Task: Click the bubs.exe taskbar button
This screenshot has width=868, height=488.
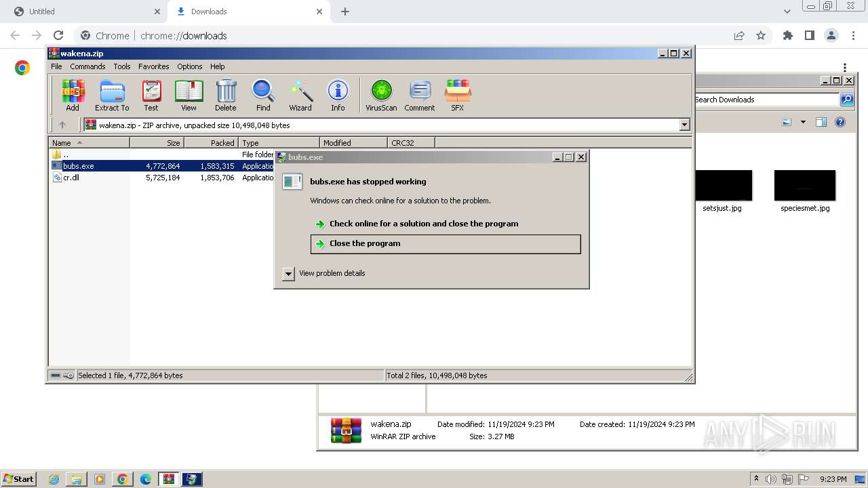Action: 191,479
